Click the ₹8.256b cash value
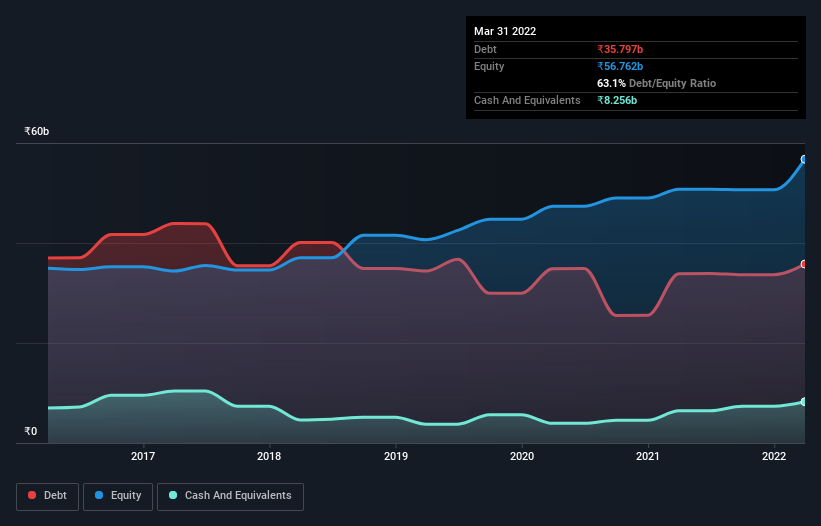Screen dimensions: 821x526 coord(617,100)
